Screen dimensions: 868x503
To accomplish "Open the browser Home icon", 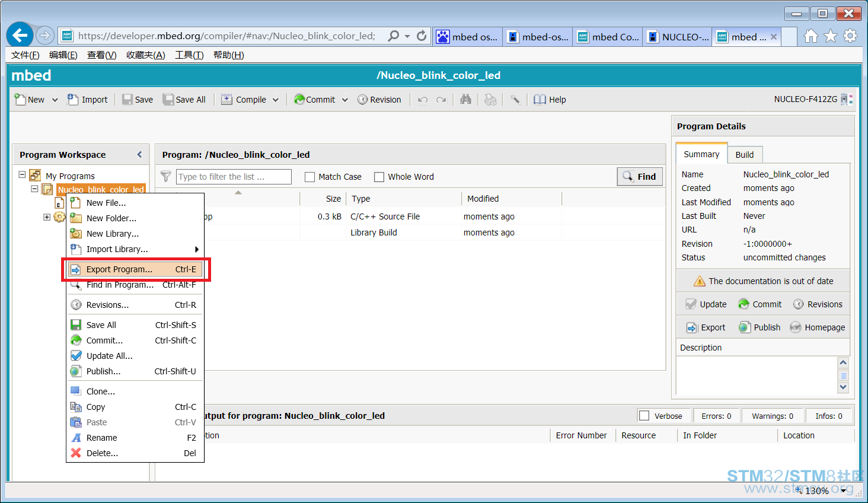I will (810, 36).
